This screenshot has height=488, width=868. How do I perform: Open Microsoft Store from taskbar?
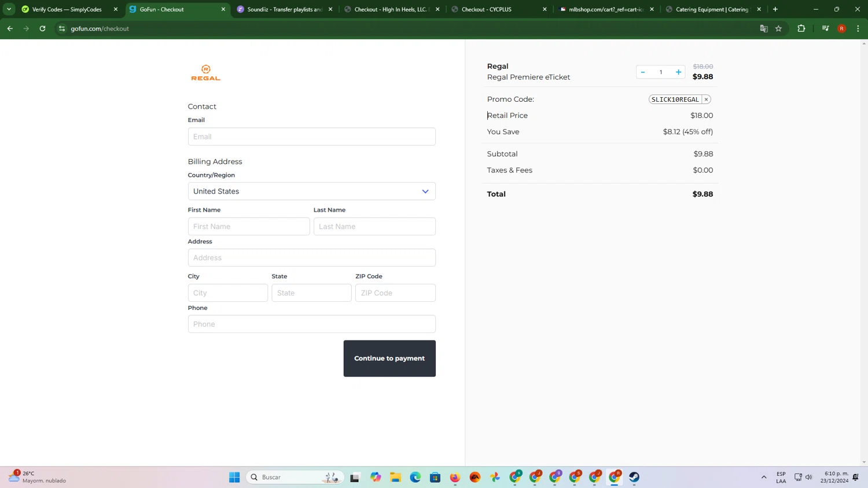pyautogui.click(x=435, y=477)
